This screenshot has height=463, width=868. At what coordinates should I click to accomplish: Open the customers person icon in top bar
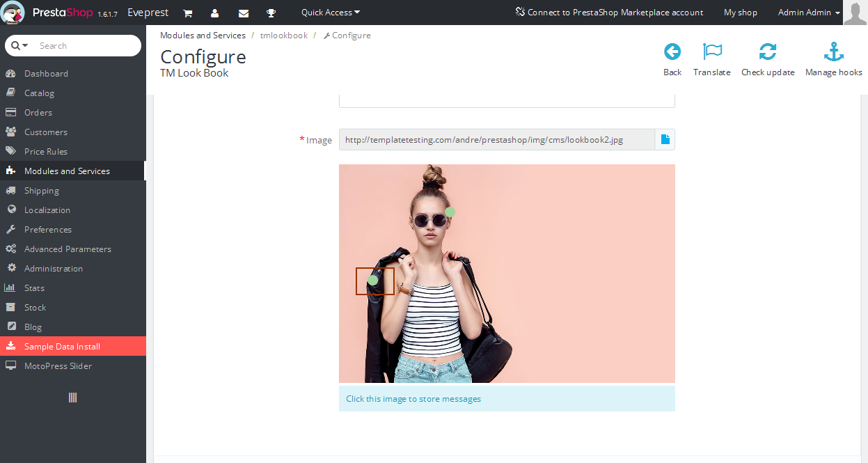click(215, 13)
